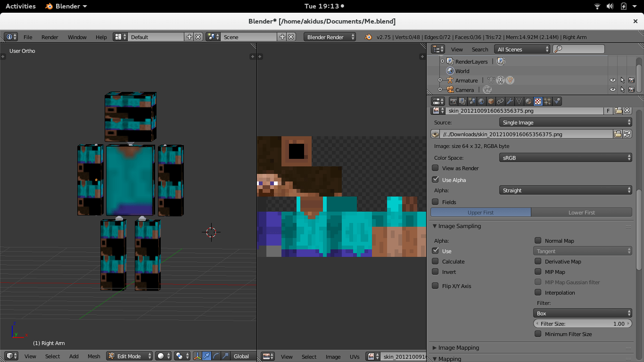Open the Modifiers properties tab
The width and height of the screenshot is (644, 362).
point(510,101)
